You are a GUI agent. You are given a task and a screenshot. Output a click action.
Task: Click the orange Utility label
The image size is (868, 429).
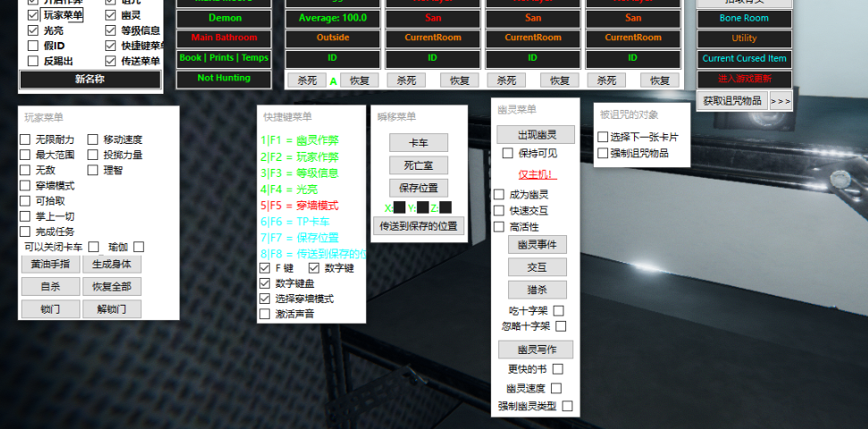coord(744,38)
